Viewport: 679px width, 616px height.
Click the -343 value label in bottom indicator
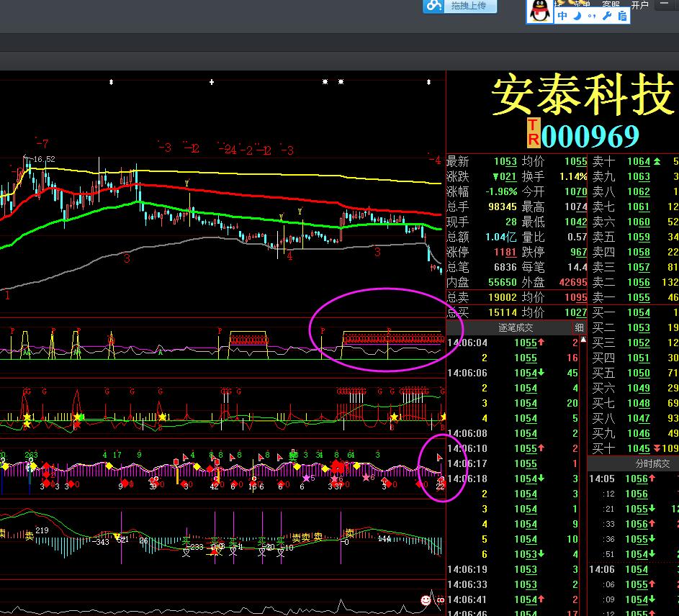101,542
